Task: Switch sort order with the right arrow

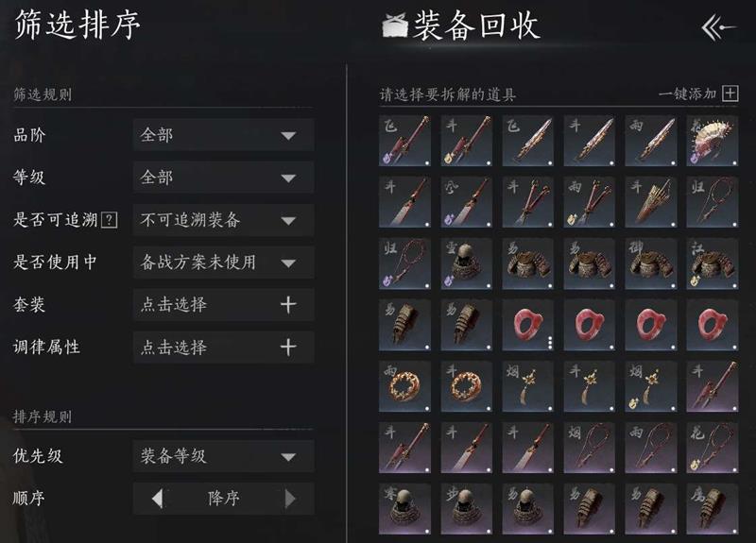Action: click(x=290, y=499)
